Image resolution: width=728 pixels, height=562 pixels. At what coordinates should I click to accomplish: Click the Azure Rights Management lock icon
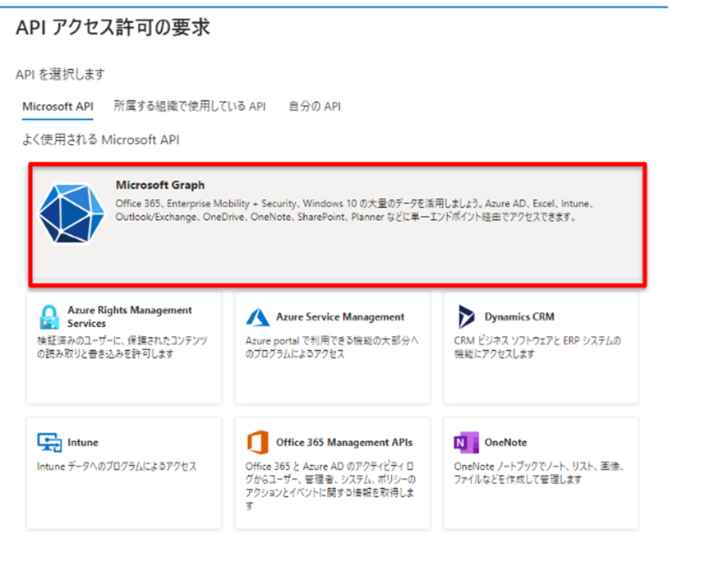(49, 317)
